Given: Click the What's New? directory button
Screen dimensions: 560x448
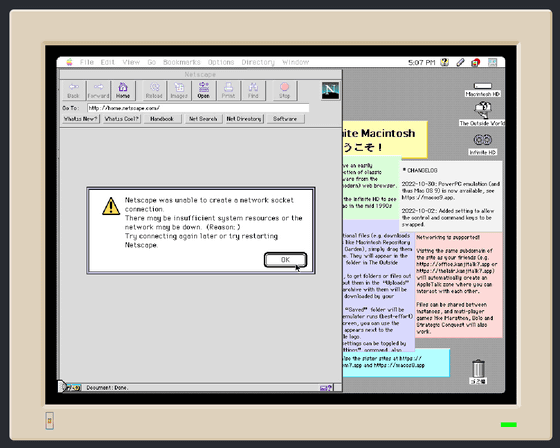Looking at the screenshot, I should [81, 119].
